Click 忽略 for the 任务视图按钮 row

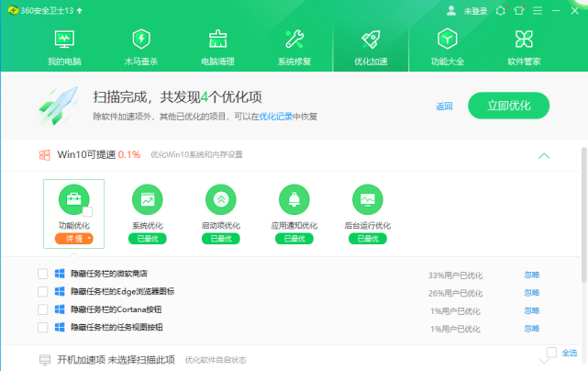point(532,329)
